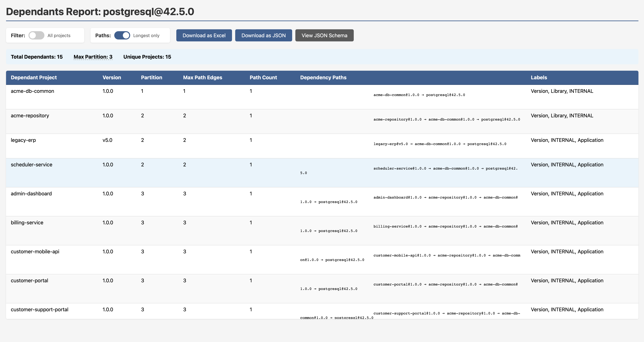Sort by the Version column header
Image resolution: width=644 pixels, height=342 pixels.
point(112,78)
